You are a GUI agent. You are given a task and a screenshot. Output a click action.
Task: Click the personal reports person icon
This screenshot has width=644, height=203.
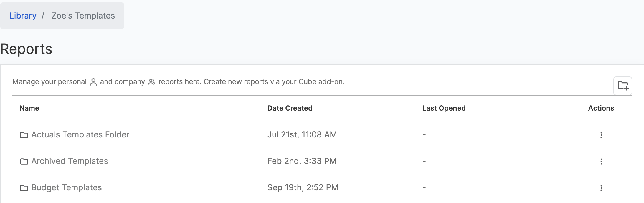[x=93, y=82]
